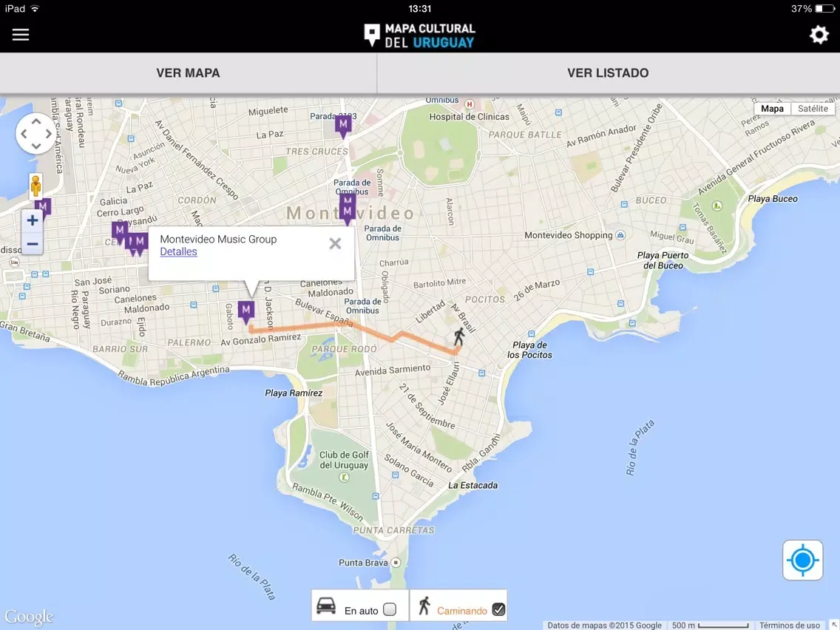Click the Club de Golf icon
The width and height of the screenshot is (840, 630).
[x=345, y=478]
